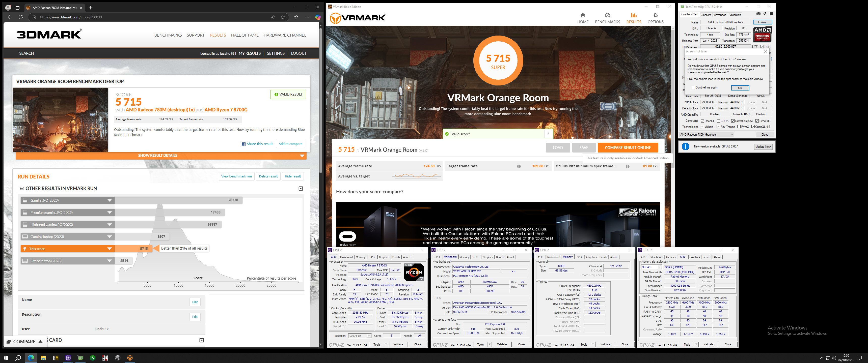The height and width of the screenshot is (363, 868).
Task: Toggle Ray Tracing checkbox in GPU-Z
Action: (718, 127)
